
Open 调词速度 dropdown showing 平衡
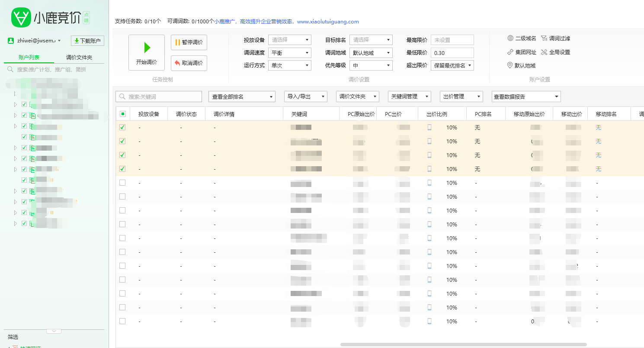(x=290, y=53)
